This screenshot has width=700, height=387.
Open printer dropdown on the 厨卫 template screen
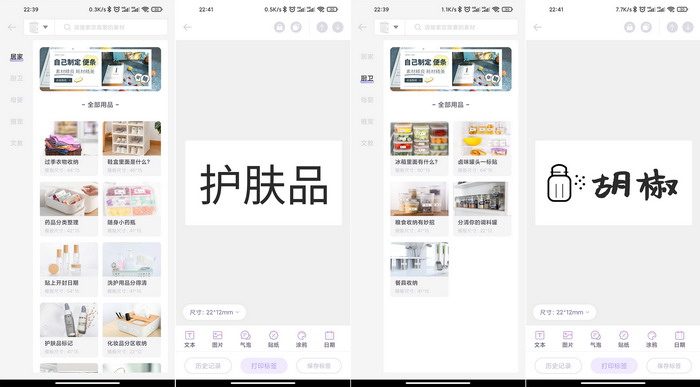tap(389, 27)
